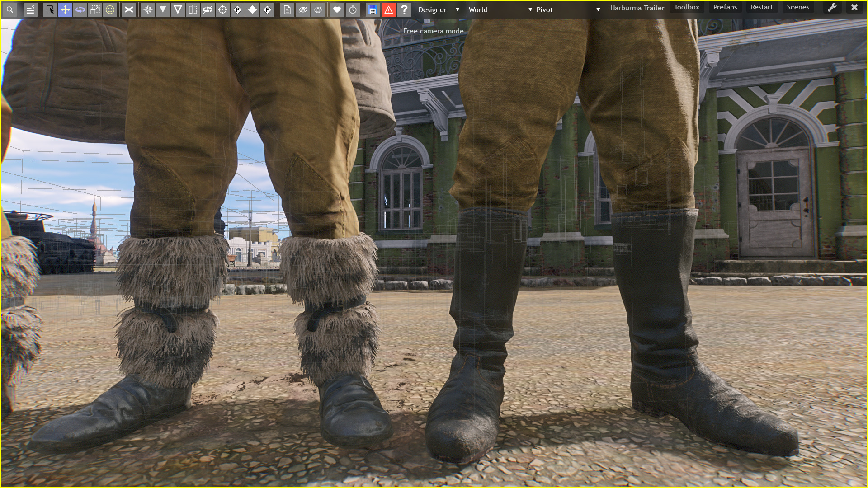
Task: Toggle the crossed-out eye hide icon
Action: [x=303, y=9]
